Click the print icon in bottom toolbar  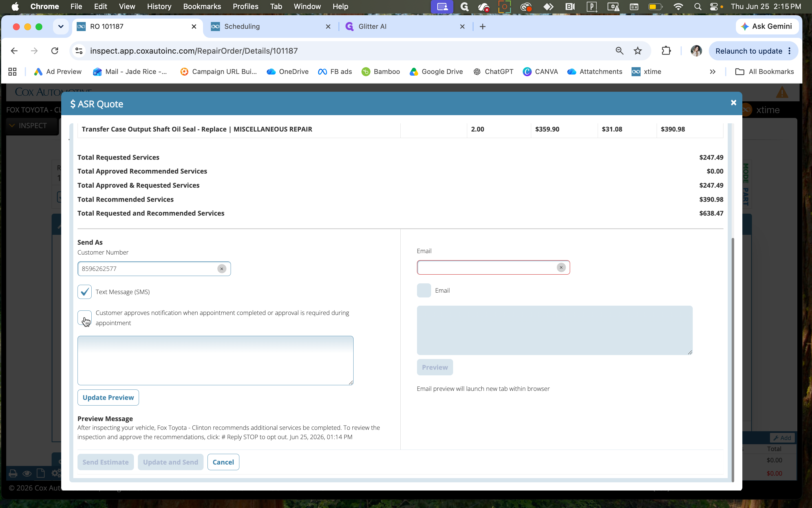13,473
